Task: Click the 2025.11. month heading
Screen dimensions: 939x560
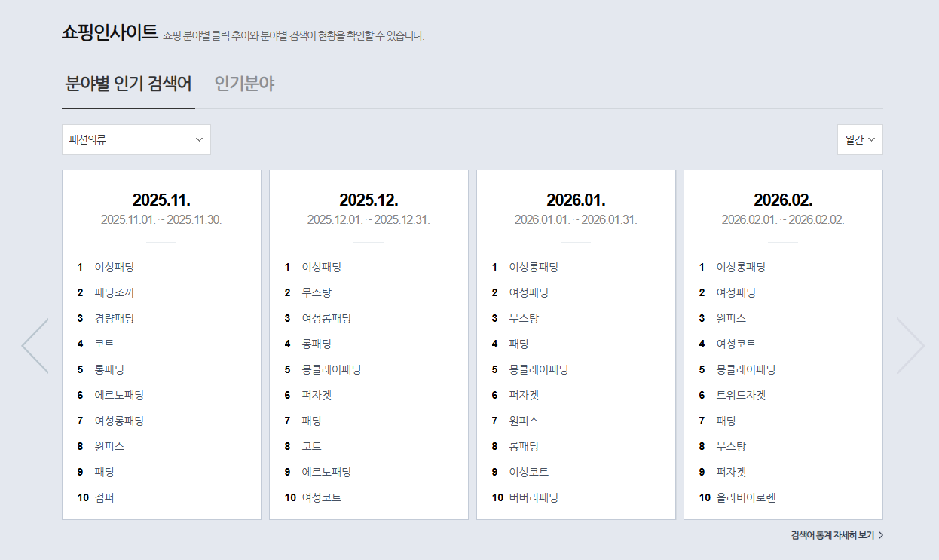Action: 161,200
